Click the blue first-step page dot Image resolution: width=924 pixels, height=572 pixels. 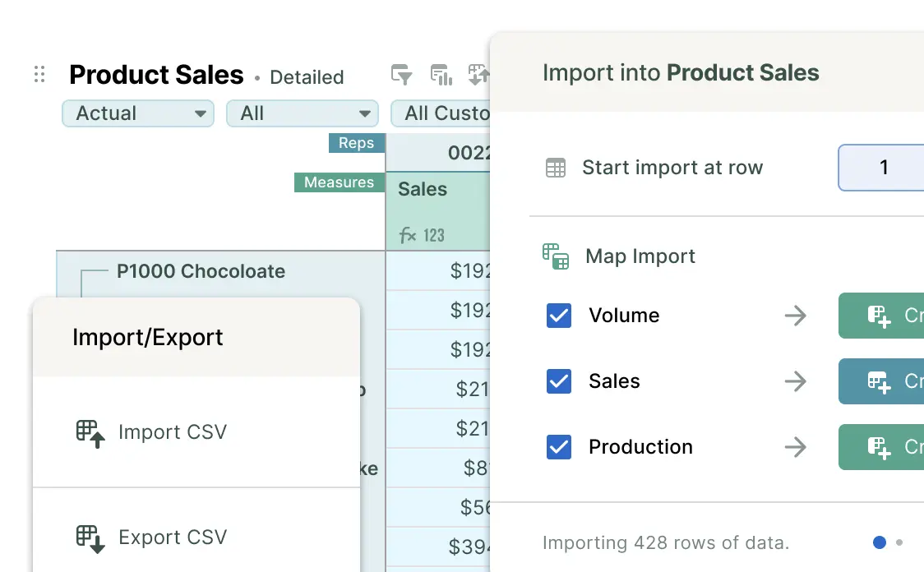(x=880, y=542)
